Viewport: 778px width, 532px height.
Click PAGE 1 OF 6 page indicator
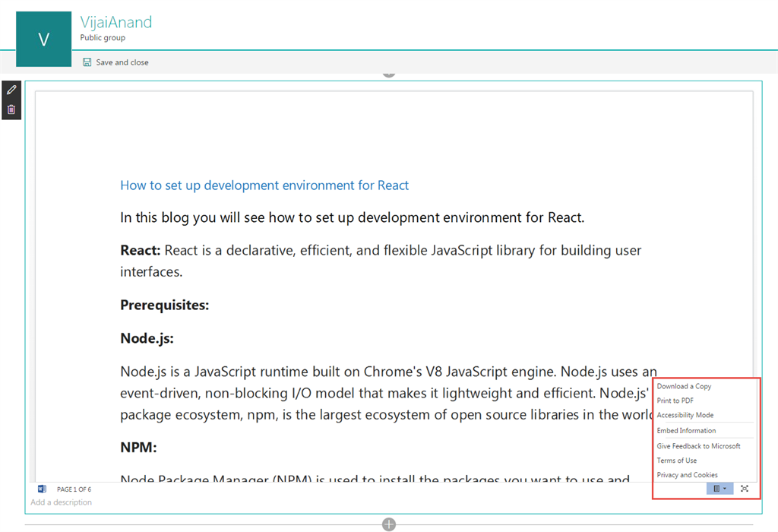point(76,489)
